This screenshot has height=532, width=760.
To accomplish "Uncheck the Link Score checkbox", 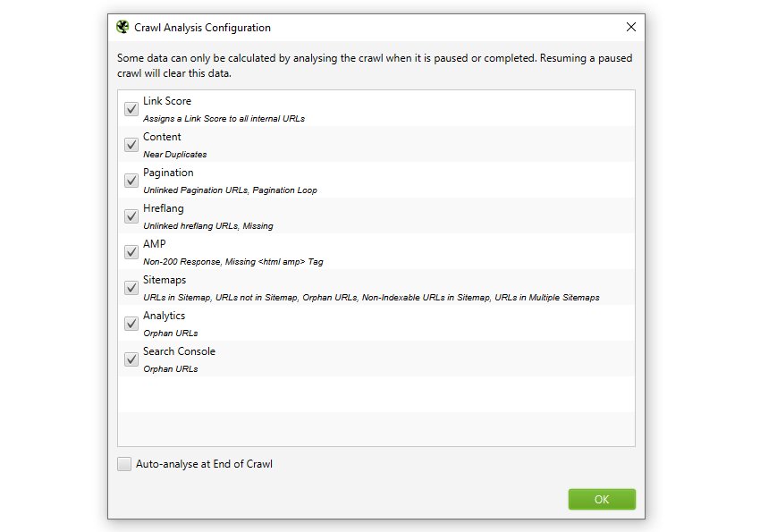I will click(131, 108).
